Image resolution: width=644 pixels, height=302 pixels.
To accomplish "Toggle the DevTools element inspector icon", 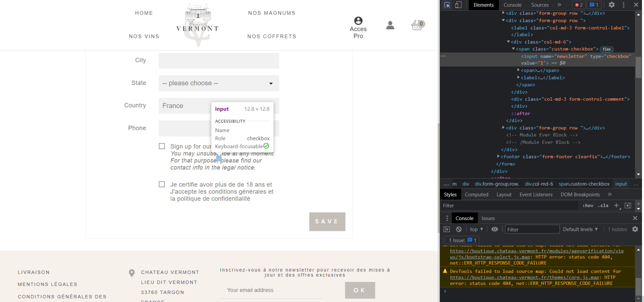I will coord(447,5).
